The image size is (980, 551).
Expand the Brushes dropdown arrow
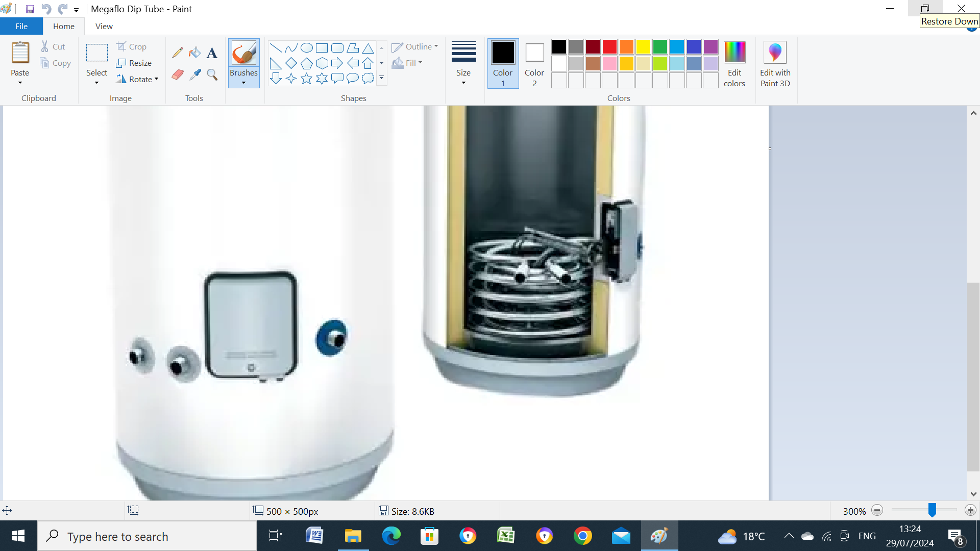pyautogui.click(x=243, y=83)
